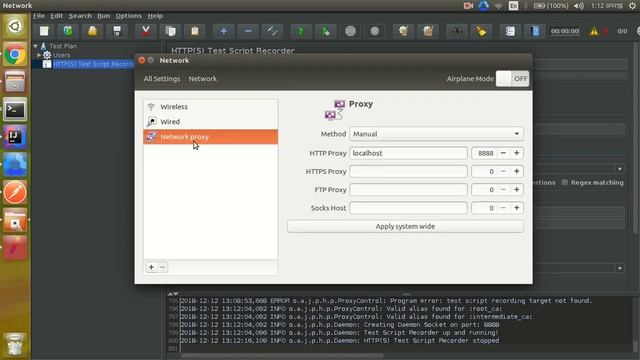Click the Cut scissors icon in JMeter toolbar
640x360 pixels.
pos(145,31)
